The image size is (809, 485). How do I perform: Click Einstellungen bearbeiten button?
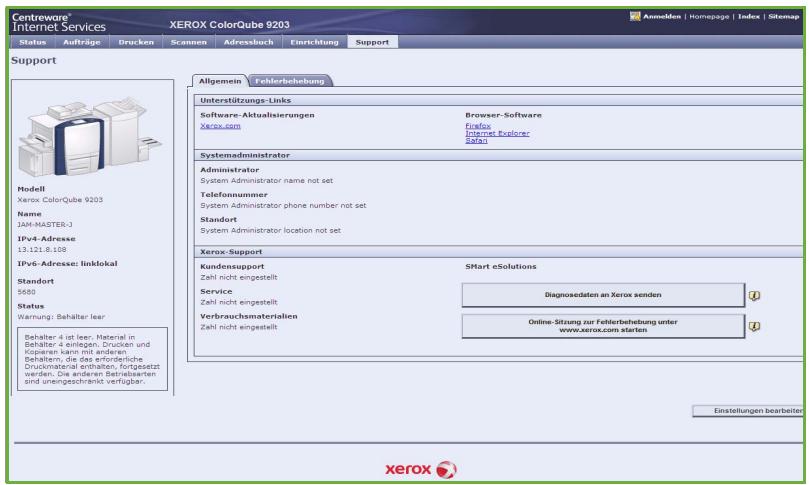[748, 411]
